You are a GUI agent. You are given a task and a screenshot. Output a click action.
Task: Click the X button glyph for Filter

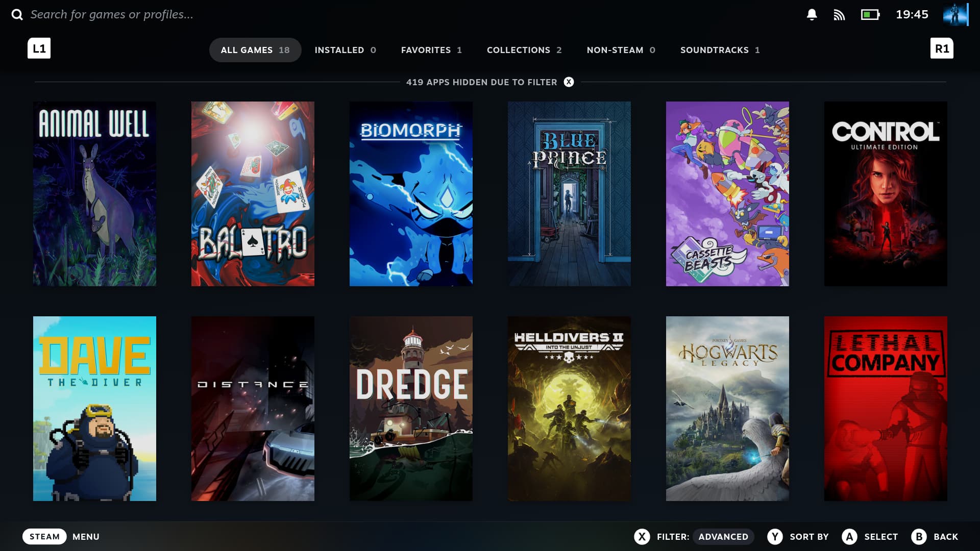(642, 537)
